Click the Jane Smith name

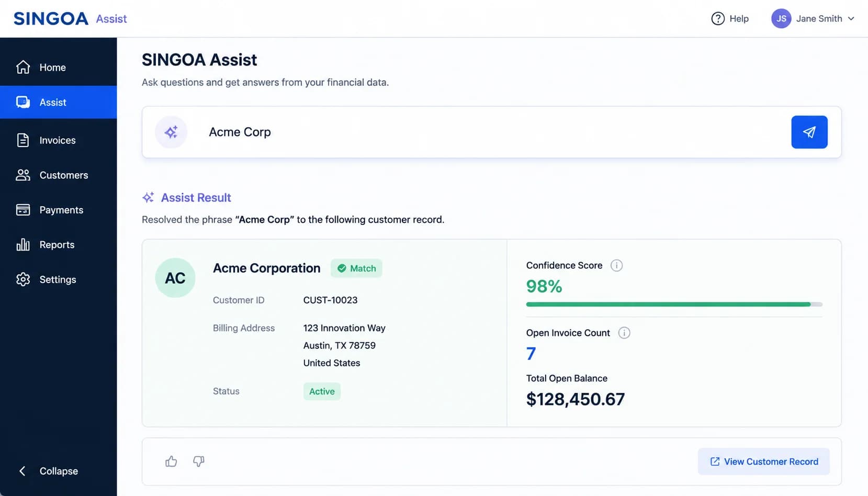tap(819, 18)
